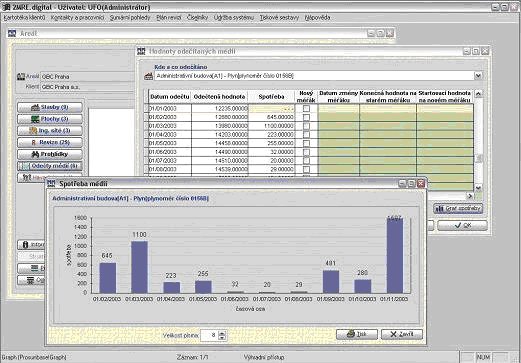Viewport: 521px width, 363px height.
Task: Click the Prohlídky button
Action: 50,154
